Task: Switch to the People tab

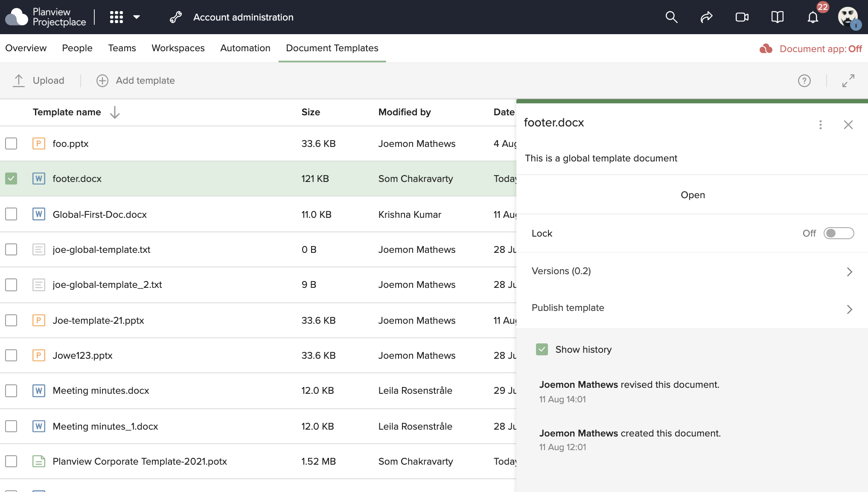Action: click(x=77, y=48)
